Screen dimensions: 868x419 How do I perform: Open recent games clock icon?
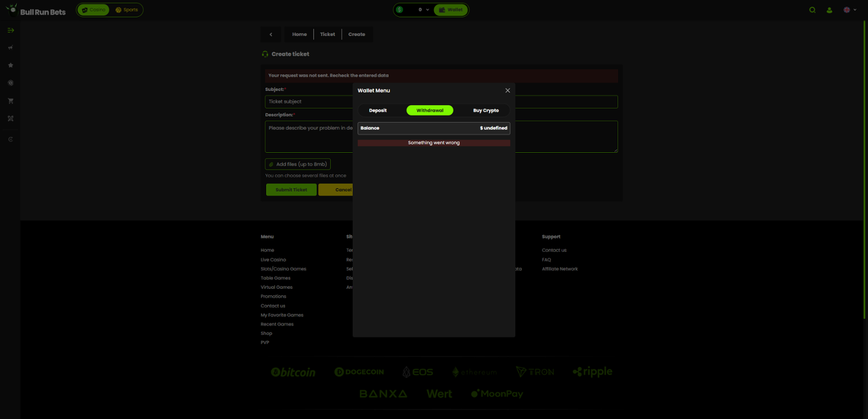[10, 83]
